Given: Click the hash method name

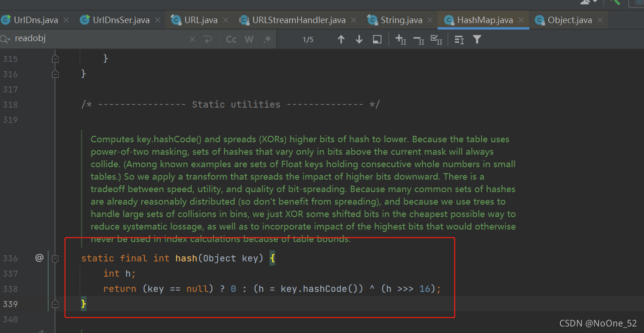Looking at the screenshot, I should click(x=186, y=258).
